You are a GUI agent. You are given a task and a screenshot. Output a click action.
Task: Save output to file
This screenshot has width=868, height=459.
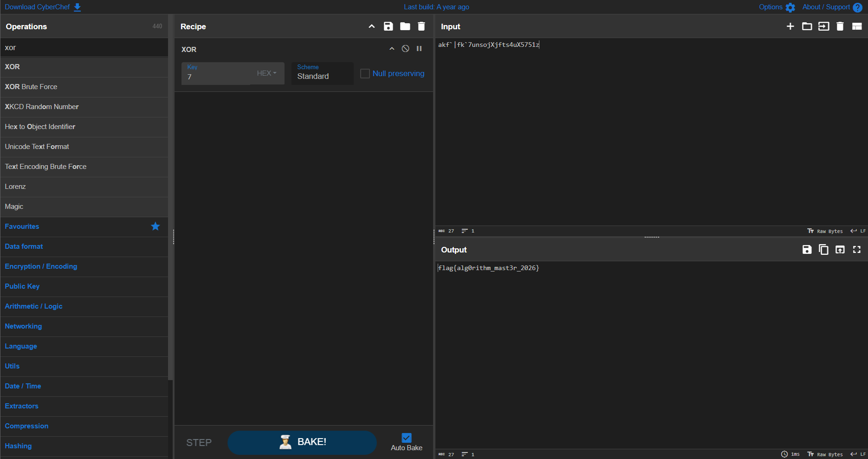tap(807, 250)
